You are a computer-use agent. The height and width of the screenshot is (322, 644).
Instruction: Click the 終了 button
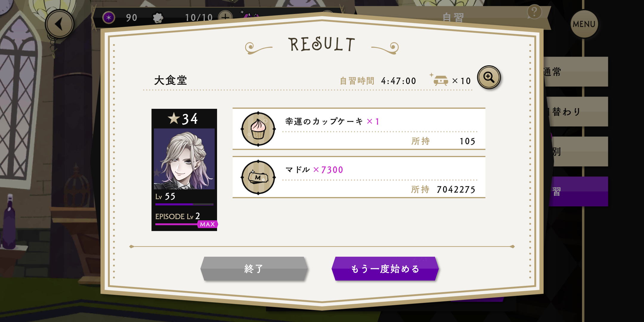(x=254, y=269)
